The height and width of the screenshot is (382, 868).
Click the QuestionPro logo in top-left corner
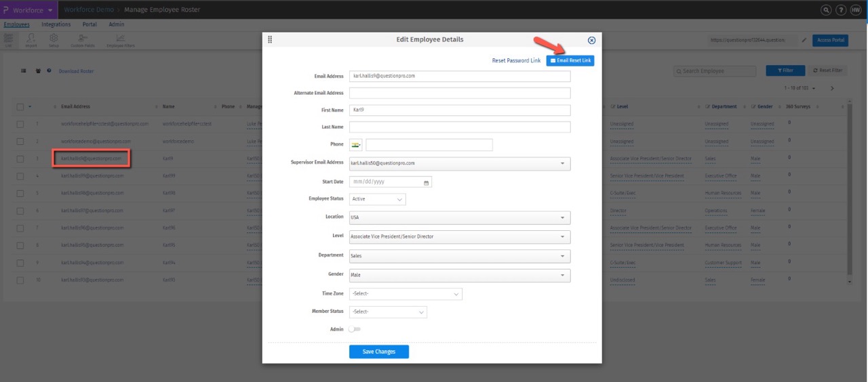(6, 10)
